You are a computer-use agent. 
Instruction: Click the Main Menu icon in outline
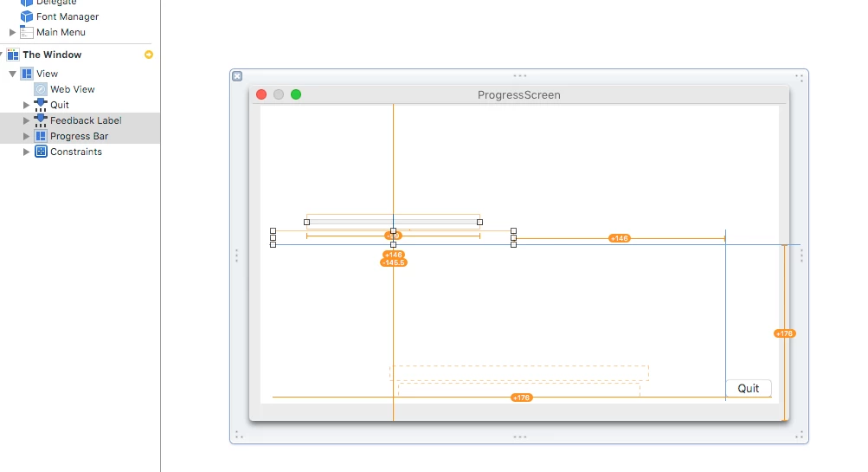click(x=27, y=32)
